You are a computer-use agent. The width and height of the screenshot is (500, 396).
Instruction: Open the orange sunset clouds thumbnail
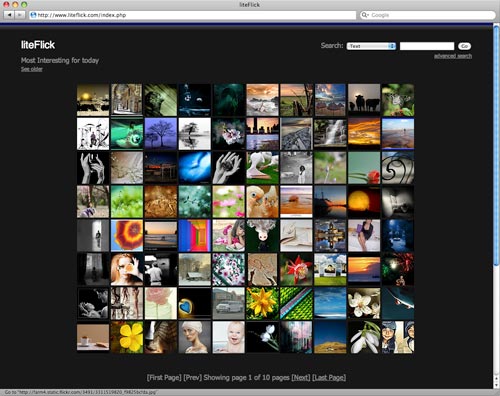click(x=364, y=134)
